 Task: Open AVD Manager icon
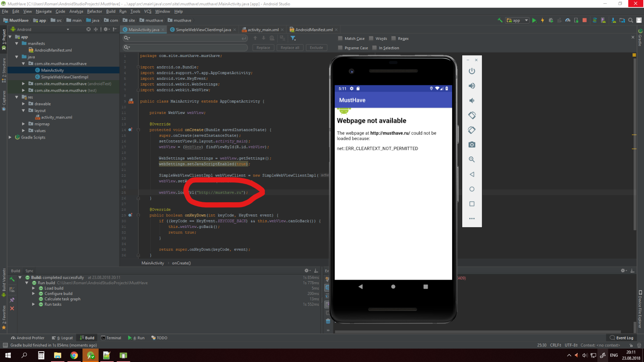[x=603, y=20]
